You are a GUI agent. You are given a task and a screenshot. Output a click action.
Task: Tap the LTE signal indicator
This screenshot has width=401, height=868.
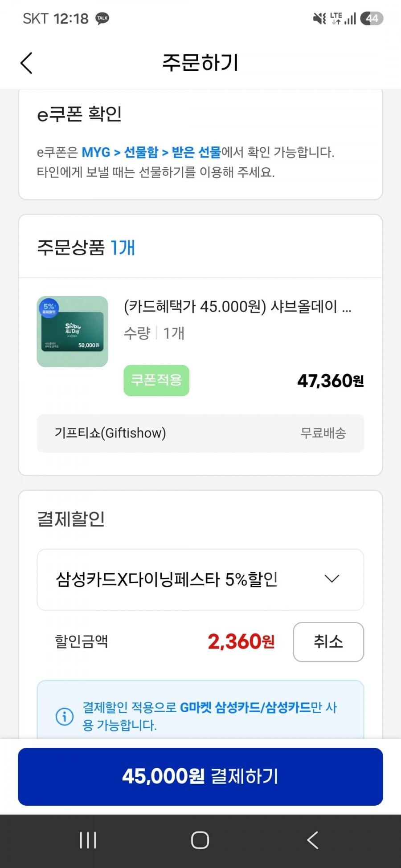tap(343, 19)
